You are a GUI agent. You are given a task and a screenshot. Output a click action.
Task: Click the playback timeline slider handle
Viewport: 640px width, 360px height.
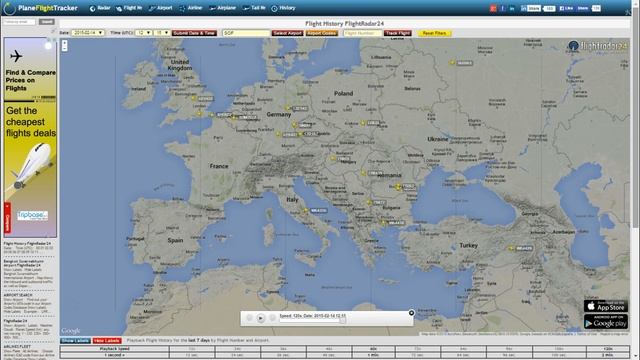point(343,321)
